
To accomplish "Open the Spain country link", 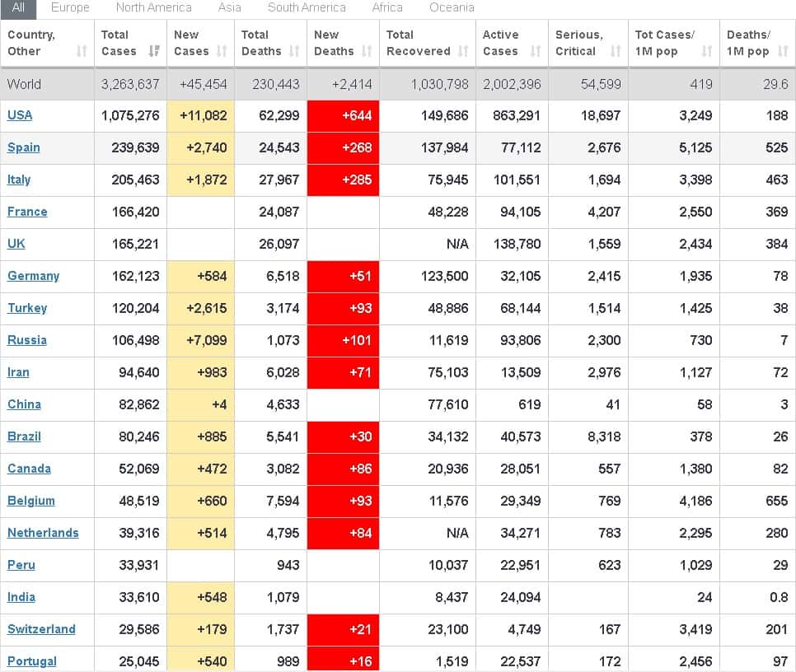I will [23, 147].
